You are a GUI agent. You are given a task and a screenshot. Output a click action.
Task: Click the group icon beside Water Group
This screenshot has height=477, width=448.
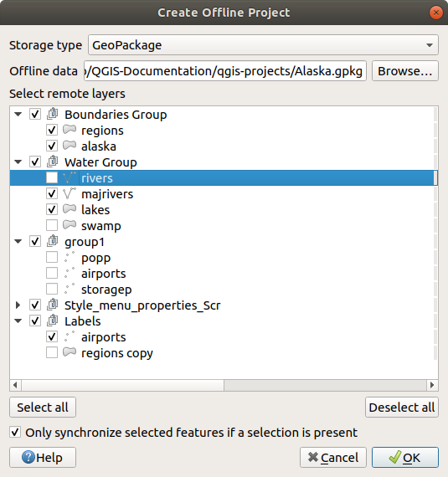click(x=53, y=162)
